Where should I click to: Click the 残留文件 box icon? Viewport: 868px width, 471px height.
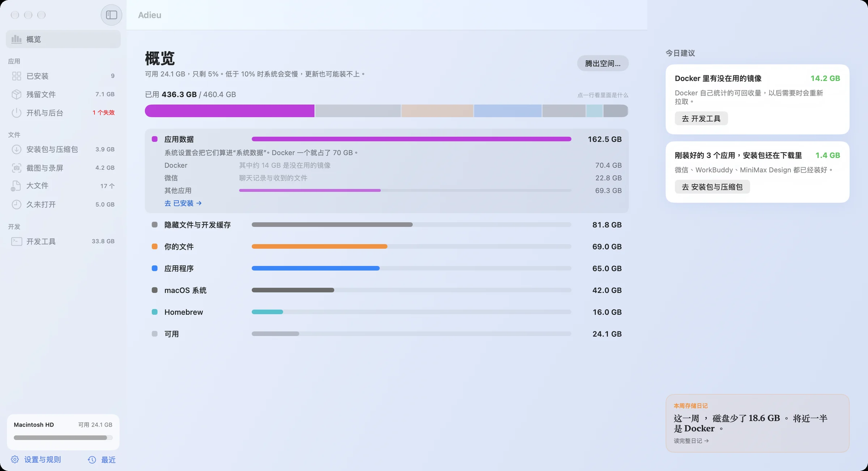pyautogui.click(x=17, y=94)
